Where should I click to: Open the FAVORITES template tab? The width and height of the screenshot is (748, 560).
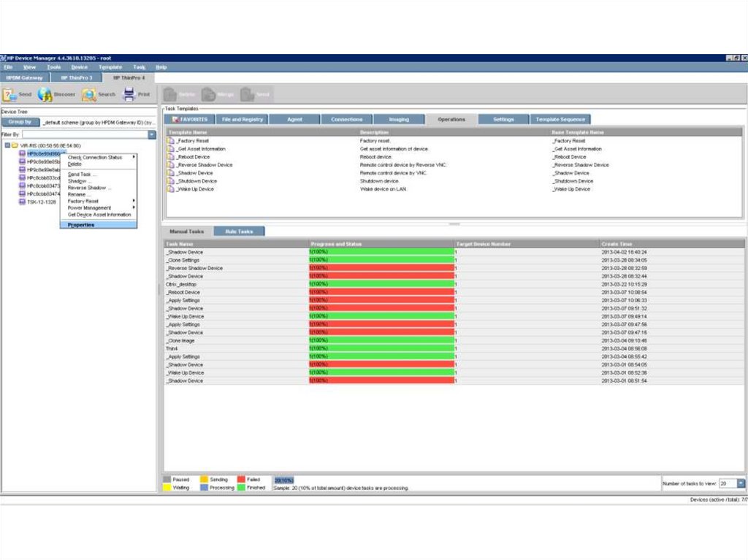pos(190,119)
